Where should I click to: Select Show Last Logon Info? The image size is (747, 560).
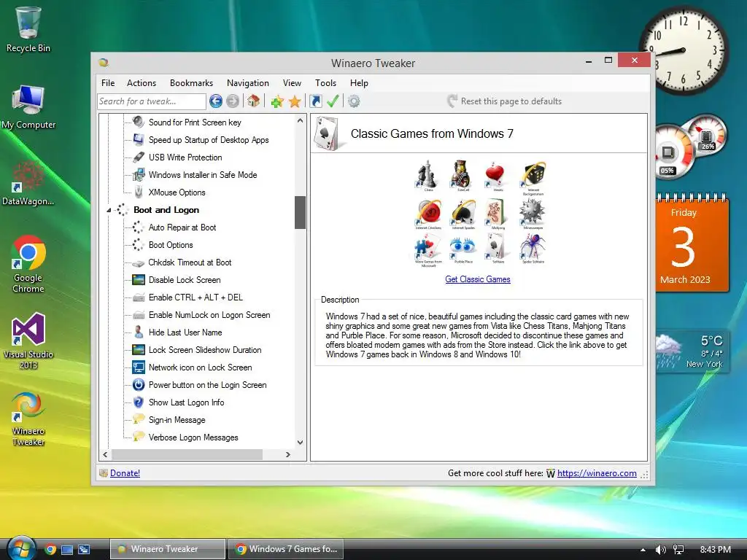pos(186,402)
